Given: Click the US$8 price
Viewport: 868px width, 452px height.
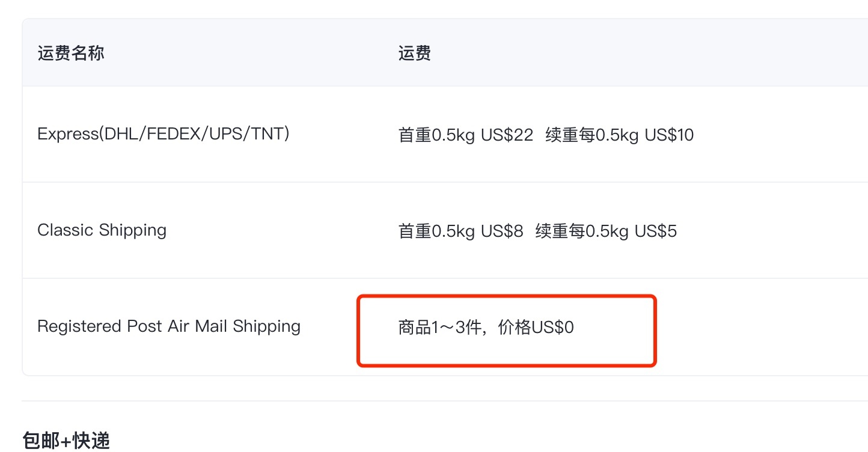Looking at the screenshot, I should [502, 231].
